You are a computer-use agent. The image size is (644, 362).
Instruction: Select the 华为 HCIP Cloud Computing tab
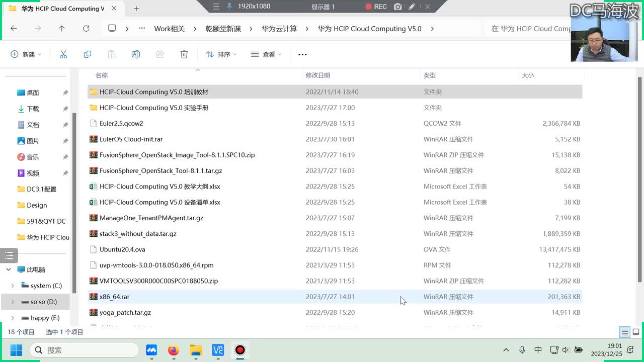(63, 9)
